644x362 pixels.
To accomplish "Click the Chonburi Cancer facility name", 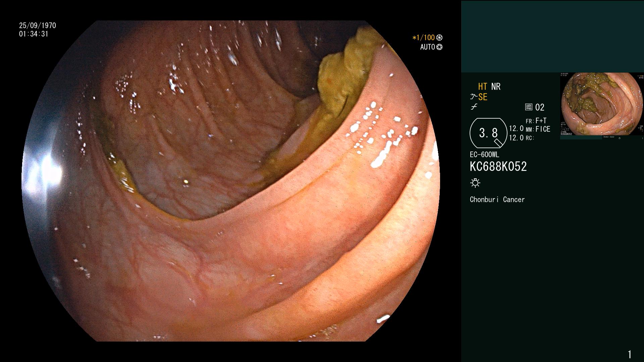I will (497, 199).
